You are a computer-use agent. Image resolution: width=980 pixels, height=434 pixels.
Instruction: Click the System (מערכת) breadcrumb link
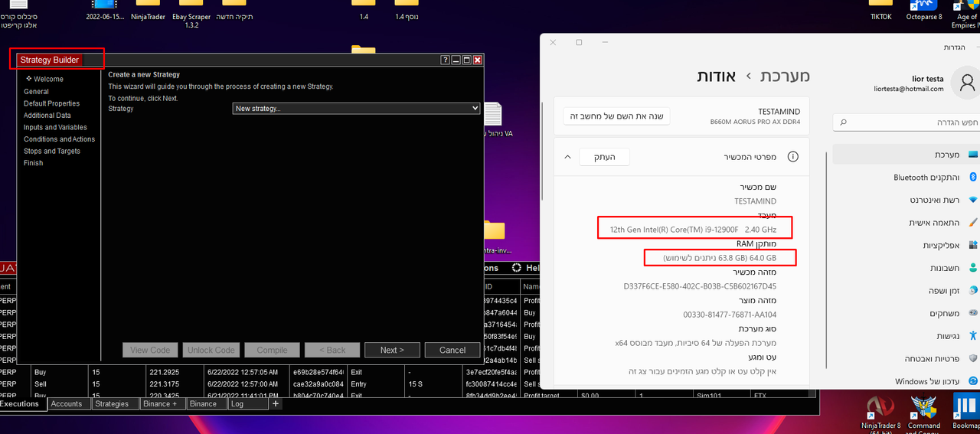pos(785,76)
